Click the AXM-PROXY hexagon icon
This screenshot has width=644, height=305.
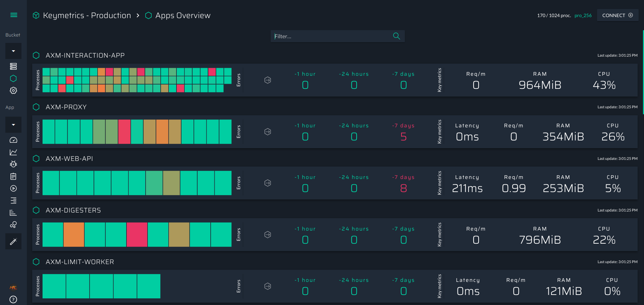[36, 107]
